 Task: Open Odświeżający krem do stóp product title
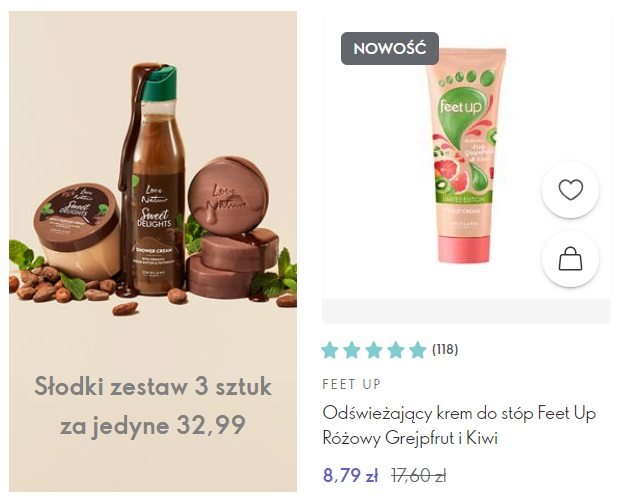(459, 425)
